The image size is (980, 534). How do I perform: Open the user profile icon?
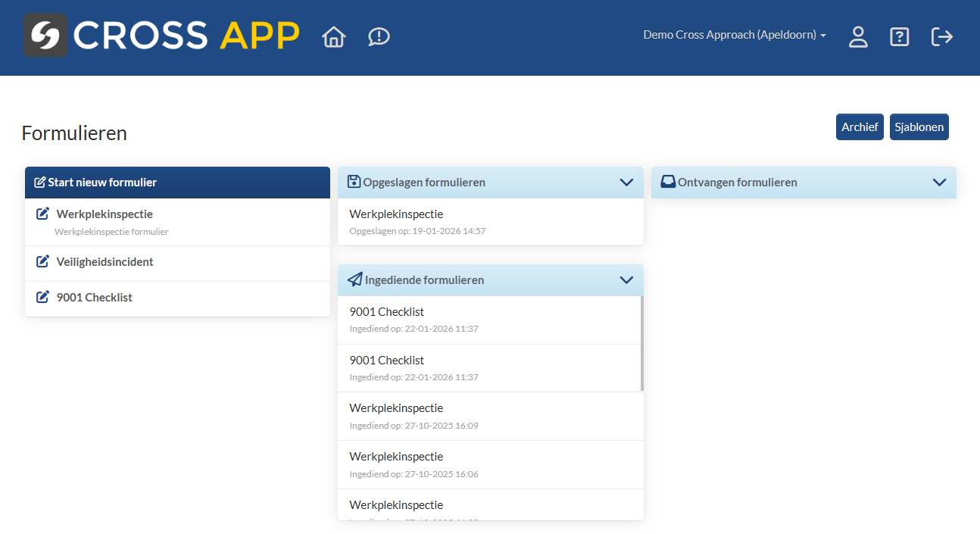(857, 36)
